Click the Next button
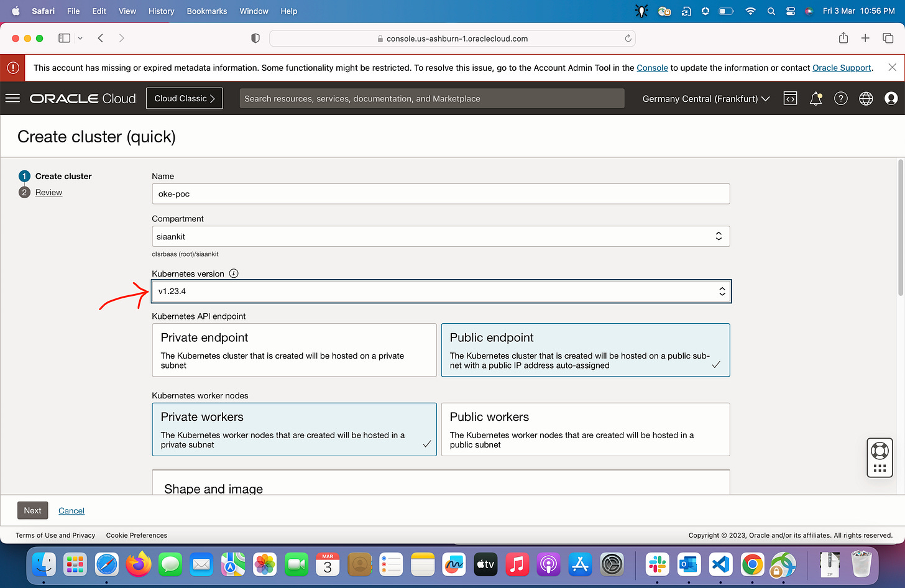Image resolution: width=905 pixels, height=588 pixels. point(32,510)
